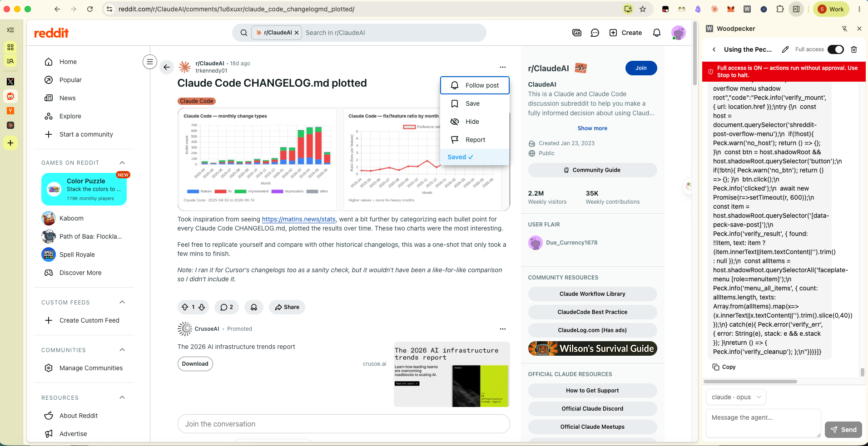The height and width of the screenshot is (446, 868).
Task: Click Create post button
Action: 625,33
